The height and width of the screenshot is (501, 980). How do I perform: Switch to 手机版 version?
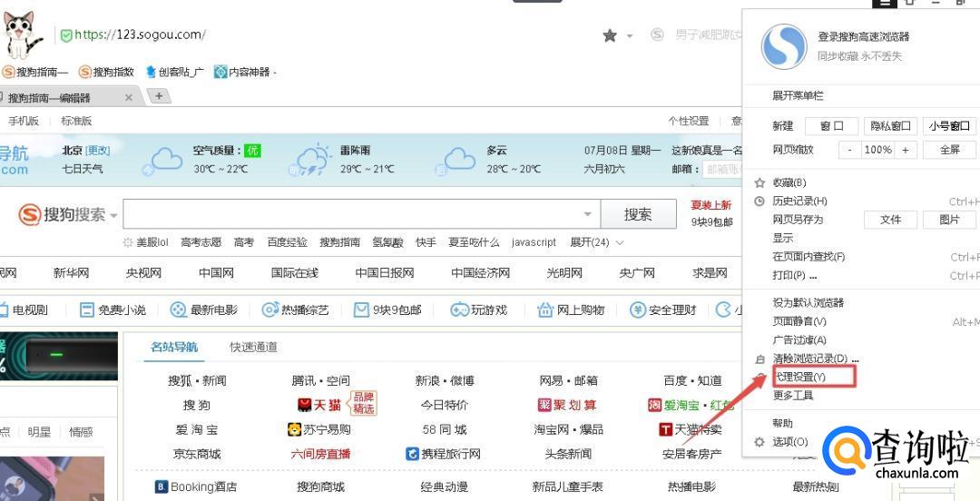[24, 121]
